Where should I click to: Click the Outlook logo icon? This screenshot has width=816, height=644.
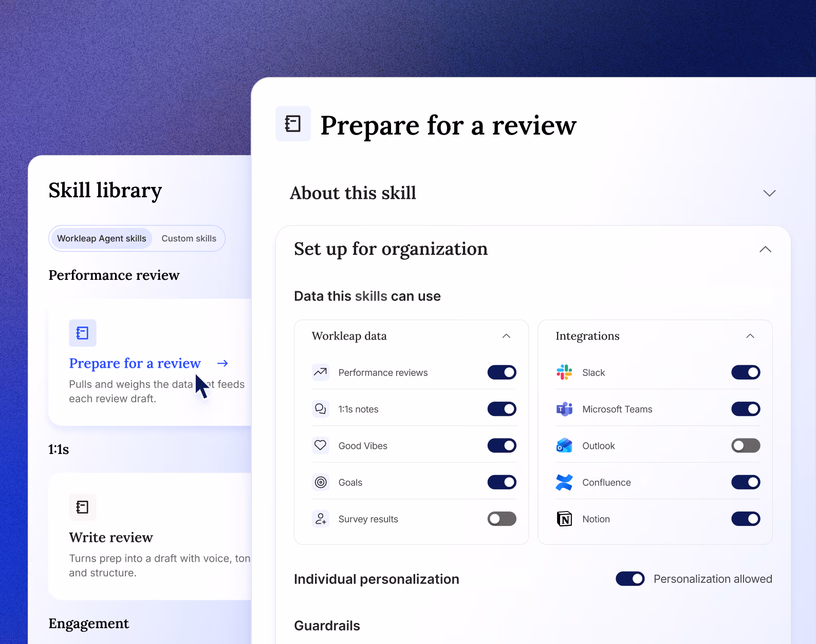(x=564, y=445)
